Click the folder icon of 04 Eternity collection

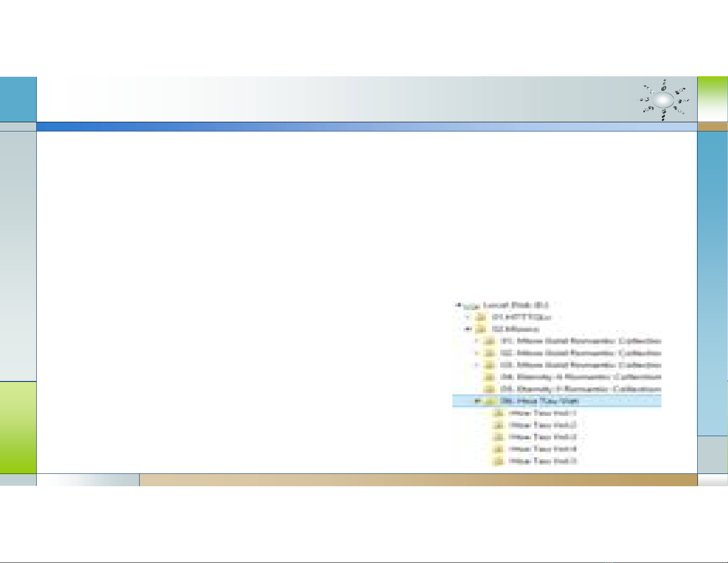pyautogui.click(x=491, y=377)
